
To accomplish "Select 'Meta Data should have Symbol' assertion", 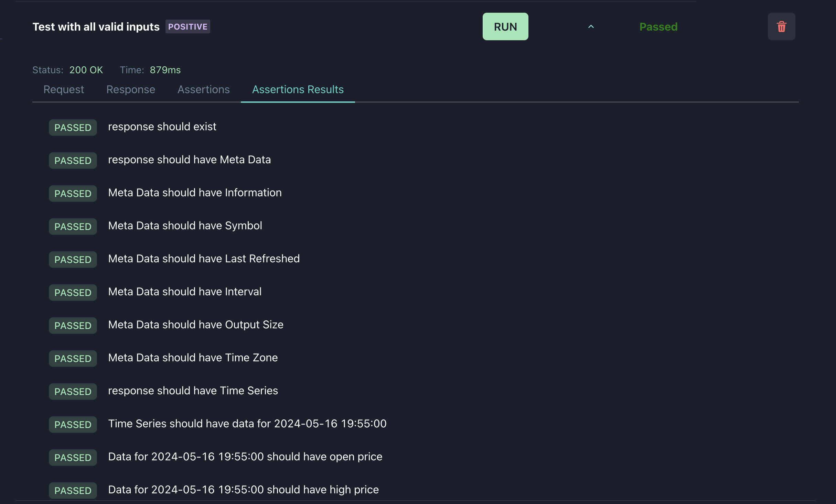I will click(185, 226).
